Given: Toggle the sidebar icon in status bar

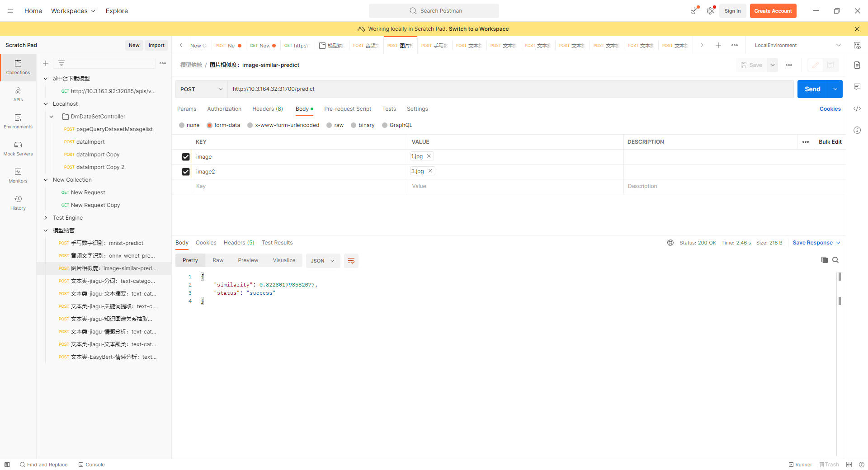Looking at the screenshot, I should [7, 465].
